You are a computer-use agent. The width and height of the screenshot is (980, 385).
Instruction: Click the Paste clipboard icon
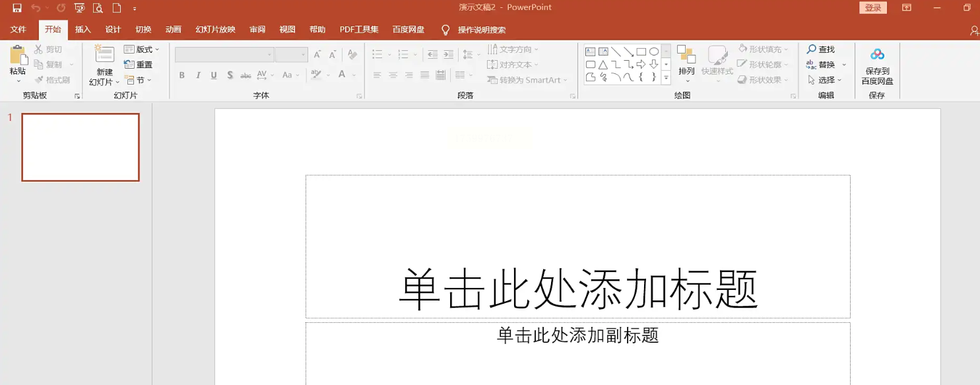coord(18,55)
